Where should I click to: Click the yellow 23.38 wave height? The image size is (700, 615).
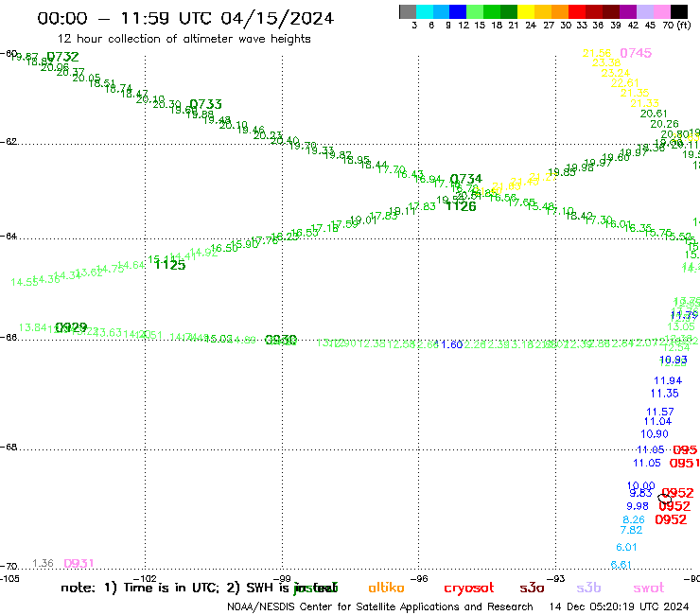(x=606, y=63)
